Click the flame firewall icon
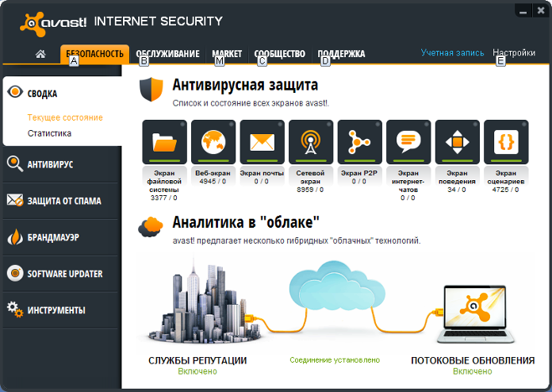 click(15, 237)
